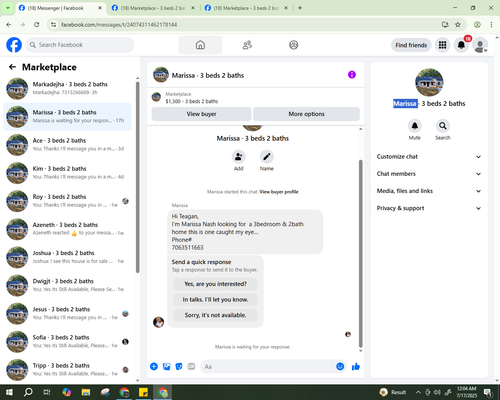Choose a GIF from the composer
The height and width of the screenshot is (400, 500).
pos(191,367)
